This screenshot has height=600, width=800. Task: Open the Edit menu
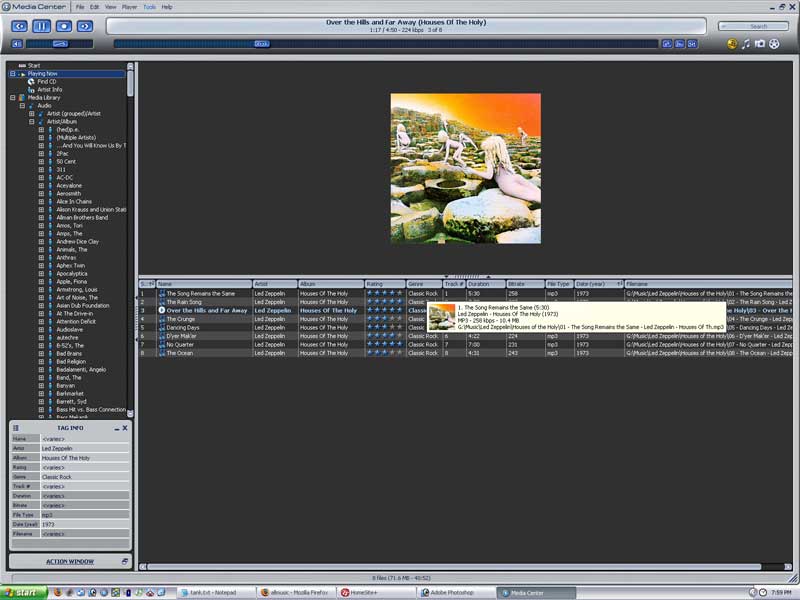click(x=94, y=7)
